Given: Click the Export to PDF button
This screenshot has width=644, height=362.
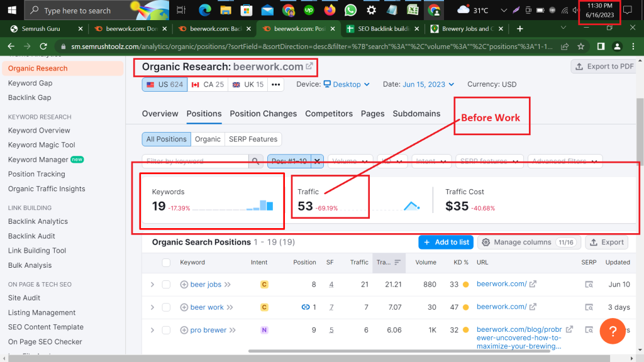Looking at the screenshot, I should click(x=604, y=67).
